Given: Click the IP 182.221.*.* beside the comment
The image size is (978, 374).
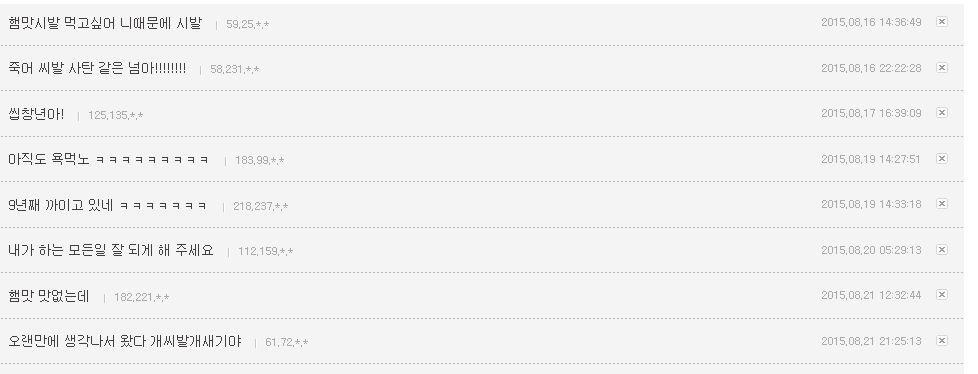Looking at the screenshot, I should click(142, 297).
